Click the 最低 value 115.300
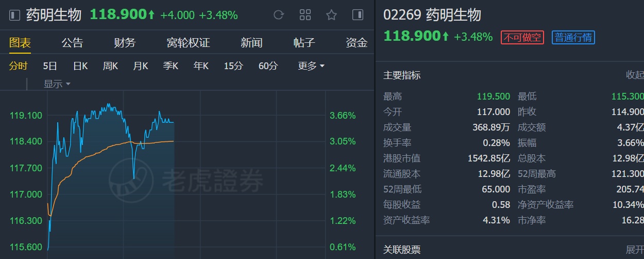 628,96
